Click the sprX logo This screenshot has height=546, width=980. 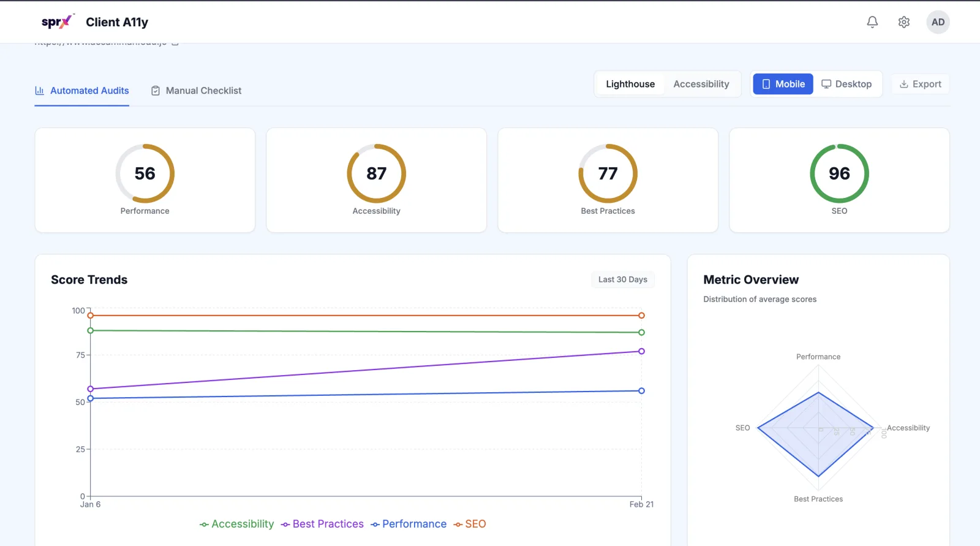58,22
